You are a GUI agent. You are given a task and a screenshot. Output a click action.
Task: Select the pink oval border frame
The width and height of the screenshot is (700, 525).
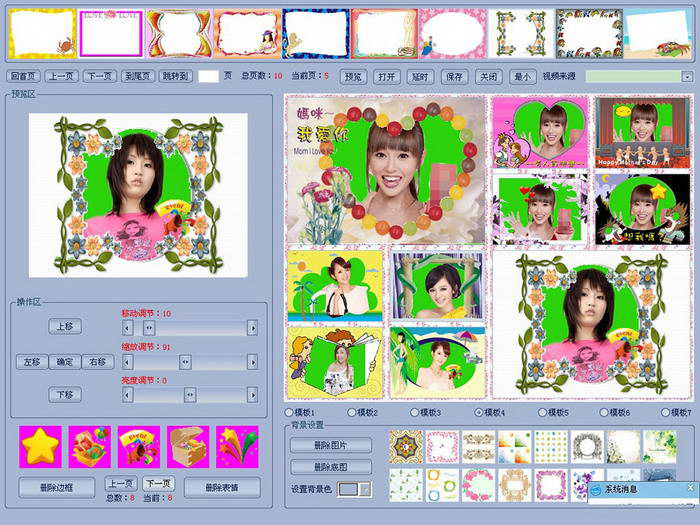(453, 33)
